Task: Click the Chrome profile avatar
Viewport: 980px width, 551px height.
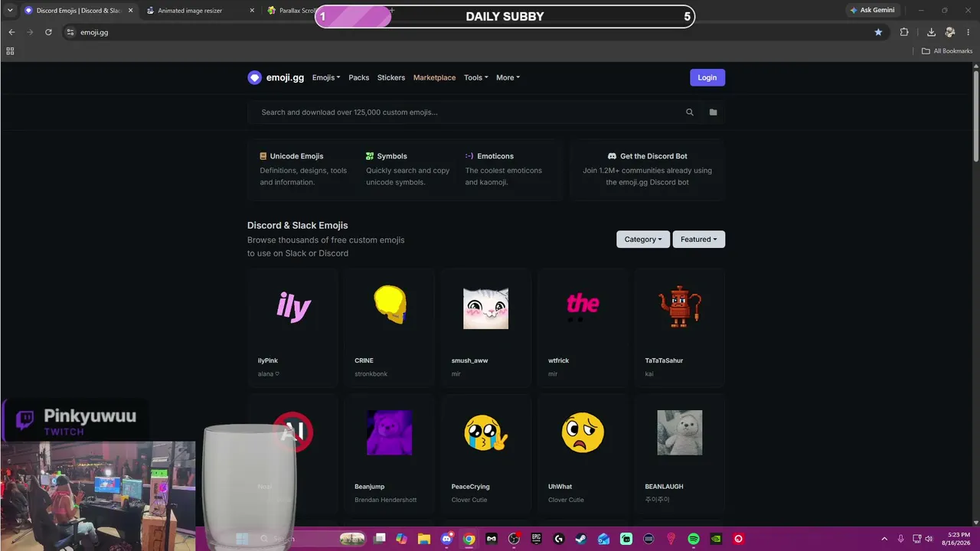Action: click(950, 32)
